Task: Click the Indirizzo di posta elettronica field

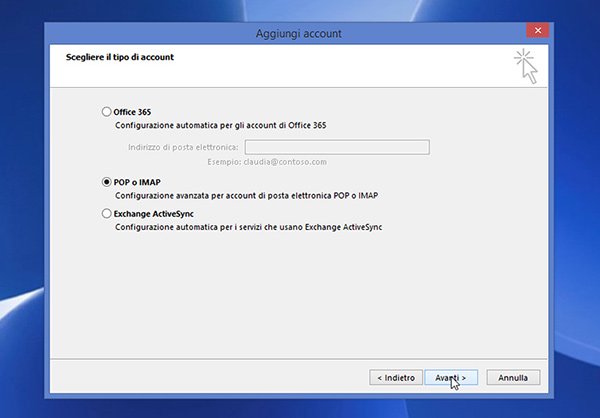Action: click(x=337, y=147)
